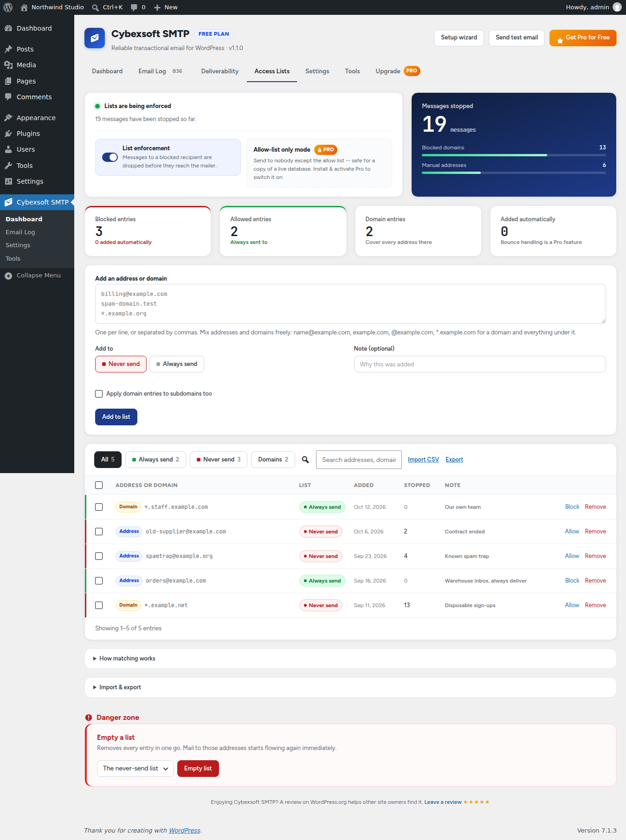626x840 pixels.
Task: Open Users icon in sidebar
Action: 8,149
